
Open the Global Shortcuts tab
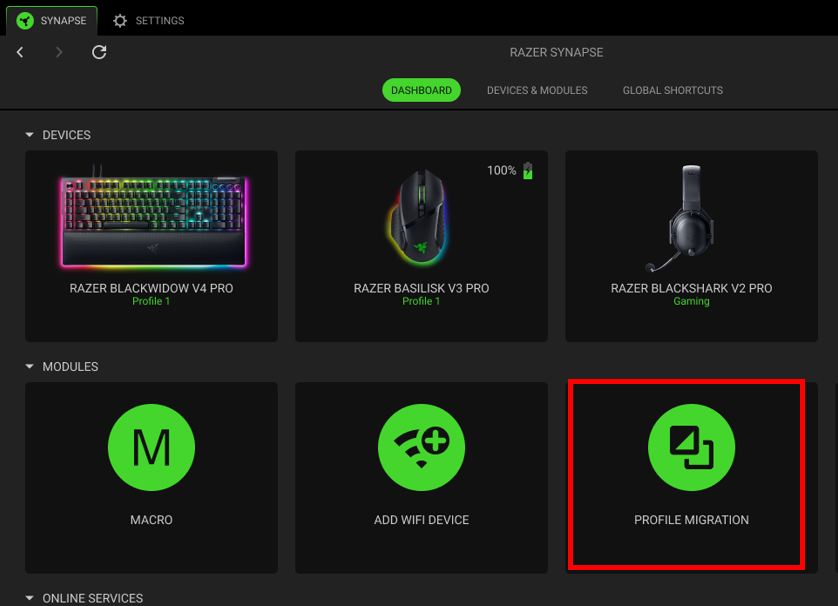point(672,90)
